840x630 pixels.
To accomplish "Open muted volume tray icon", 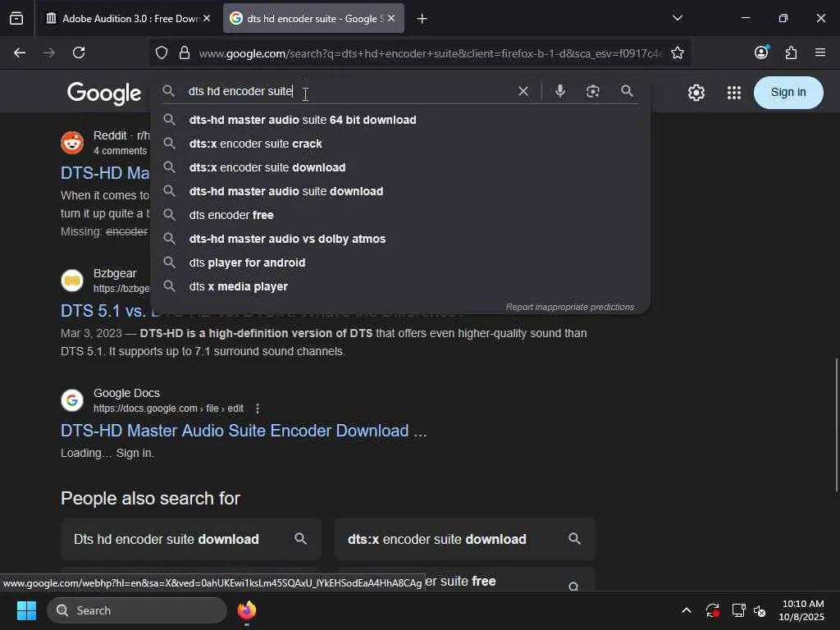I will (x=760, y=610).
